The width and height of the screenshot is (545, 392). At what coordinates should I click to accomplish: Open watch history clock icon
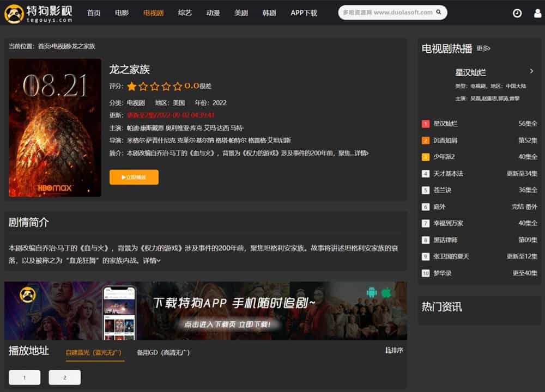coord(517,13)
